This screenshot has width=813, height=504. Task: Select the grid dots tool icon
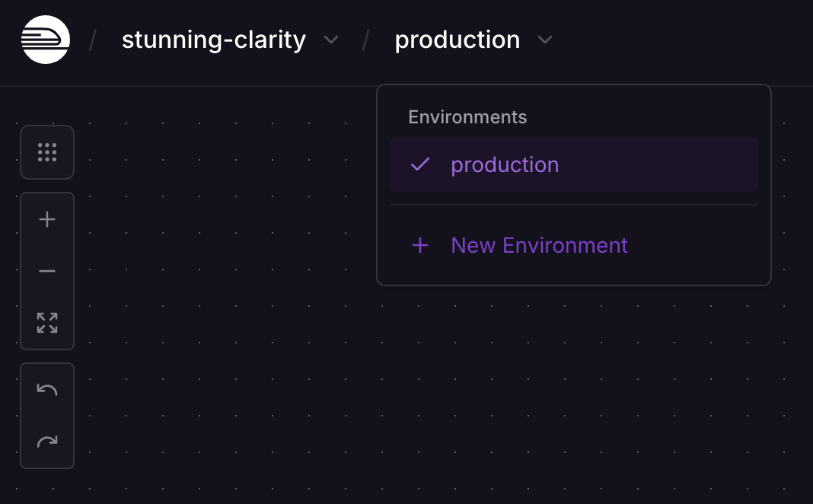coord(47,152)
